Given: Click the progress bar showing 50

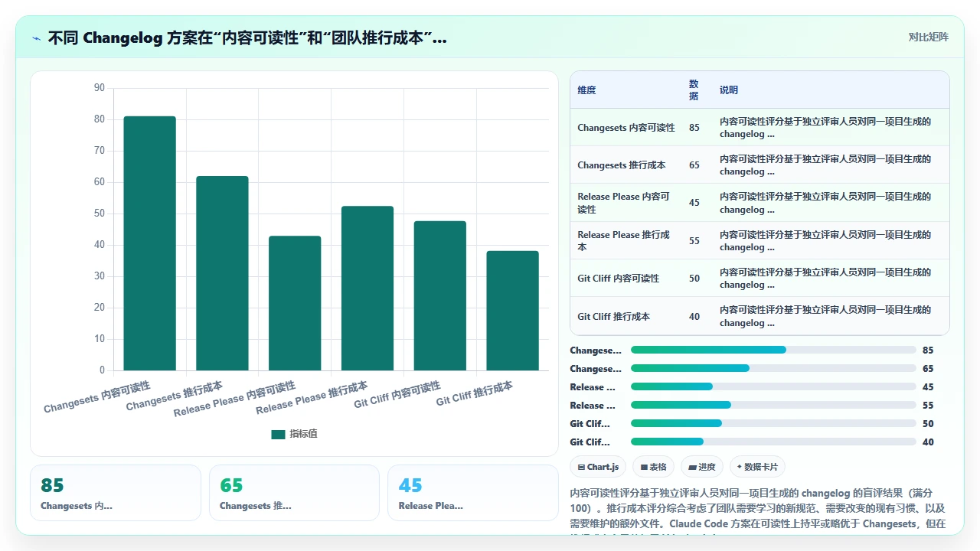Looking at the screenshot, I should [x=773, y=423].
